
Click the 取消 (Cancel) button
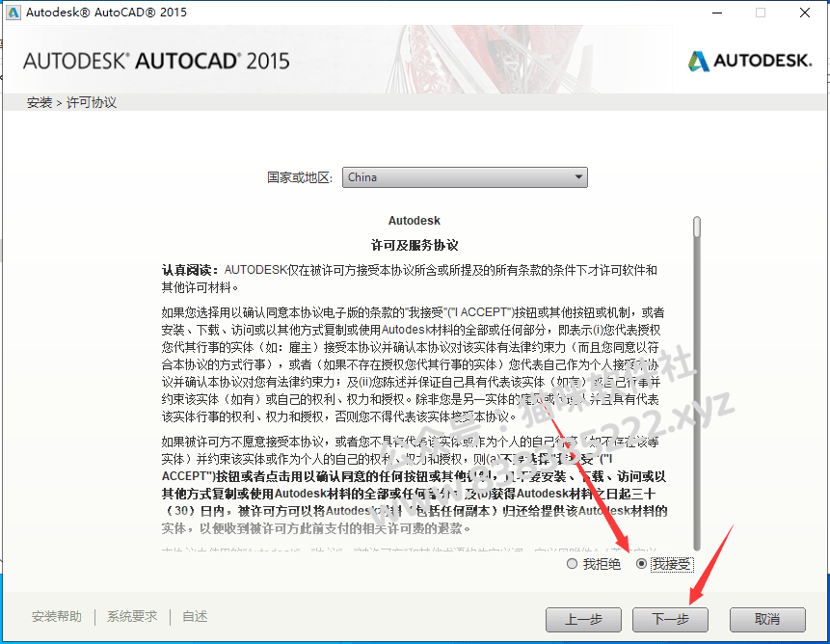pyautogui.click(x=767, y=619)
